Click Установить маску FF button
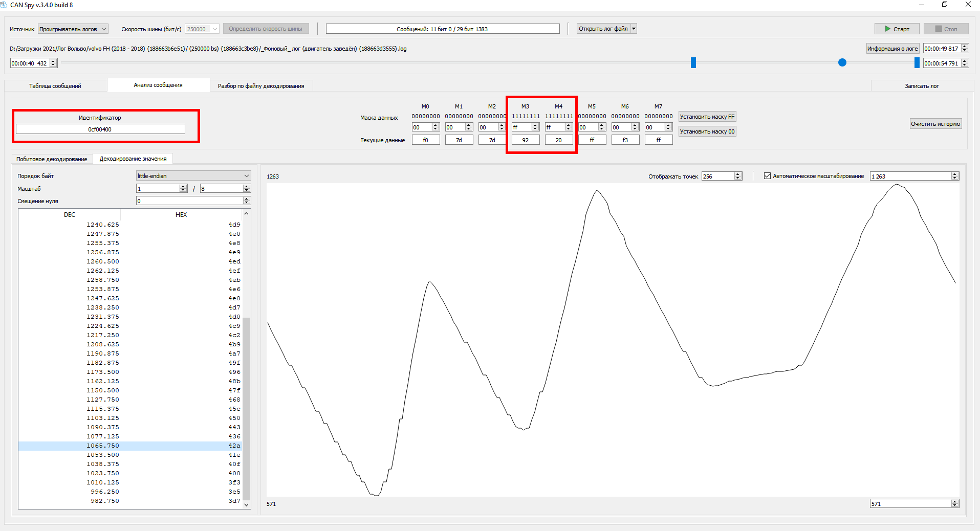The width and height of the screenshot is (980, 531). point(707,117)
